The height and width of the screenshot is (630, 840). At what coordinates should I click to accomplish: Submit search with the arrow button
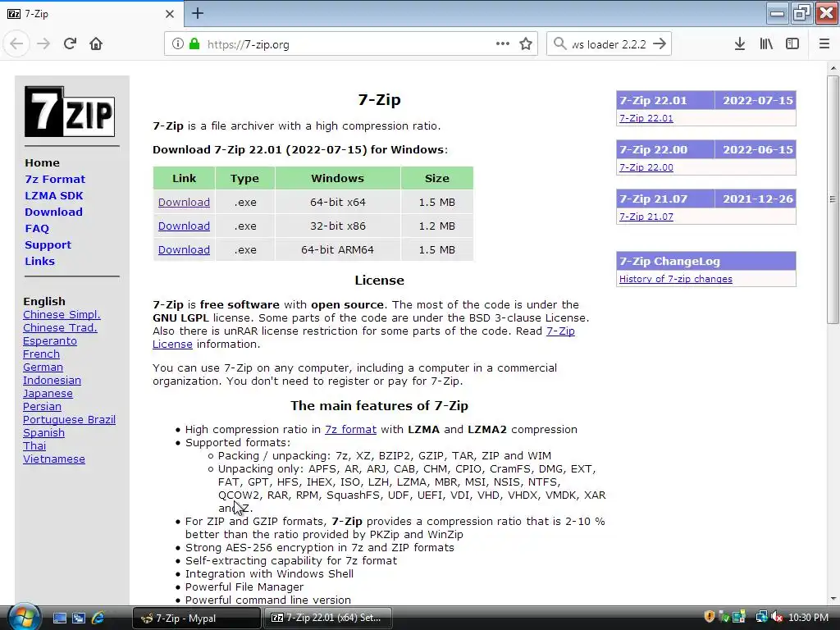point(660,44)
